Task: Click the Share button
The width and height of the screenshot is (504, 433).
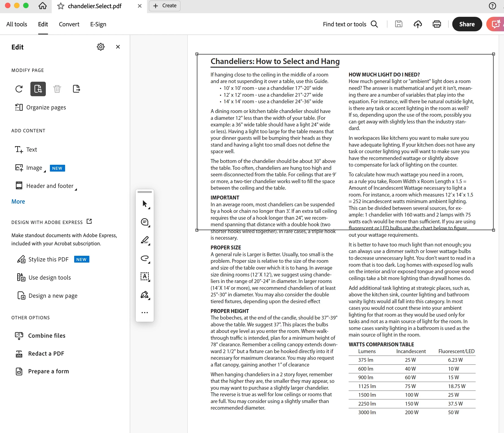Action: pos(467,24)
